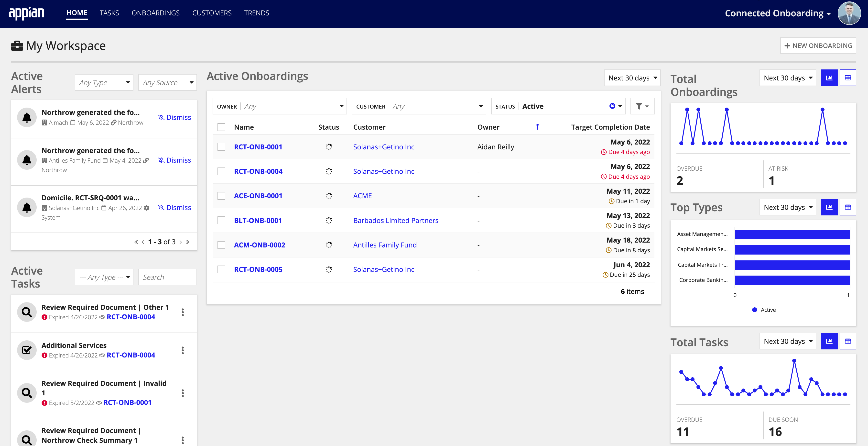Toggle select-all onboardings checkbox
The width and height of the screenshot is (868, 446).
pos(221,127)
